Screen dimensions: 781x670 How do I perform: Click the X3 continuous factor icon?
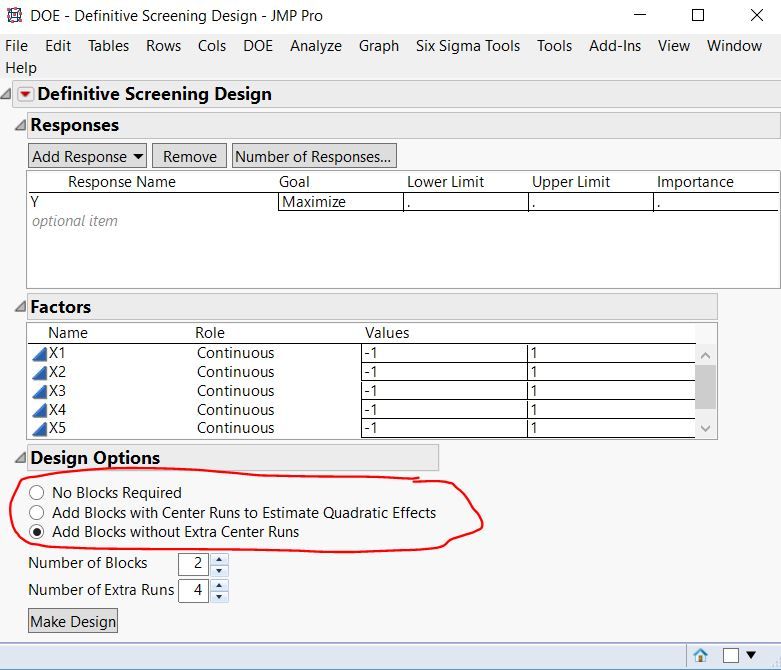tap(39, 392)
